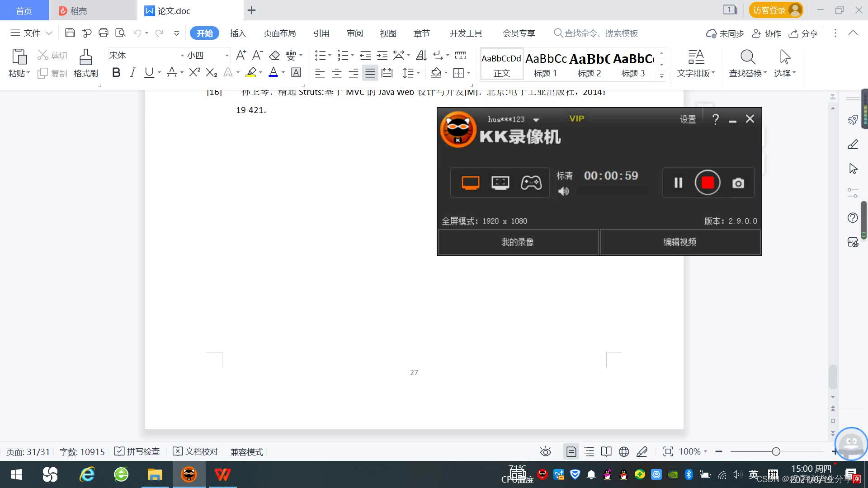Select game recording mode gamepad icon
Screen dimensions: 868x488
[531, 183]
